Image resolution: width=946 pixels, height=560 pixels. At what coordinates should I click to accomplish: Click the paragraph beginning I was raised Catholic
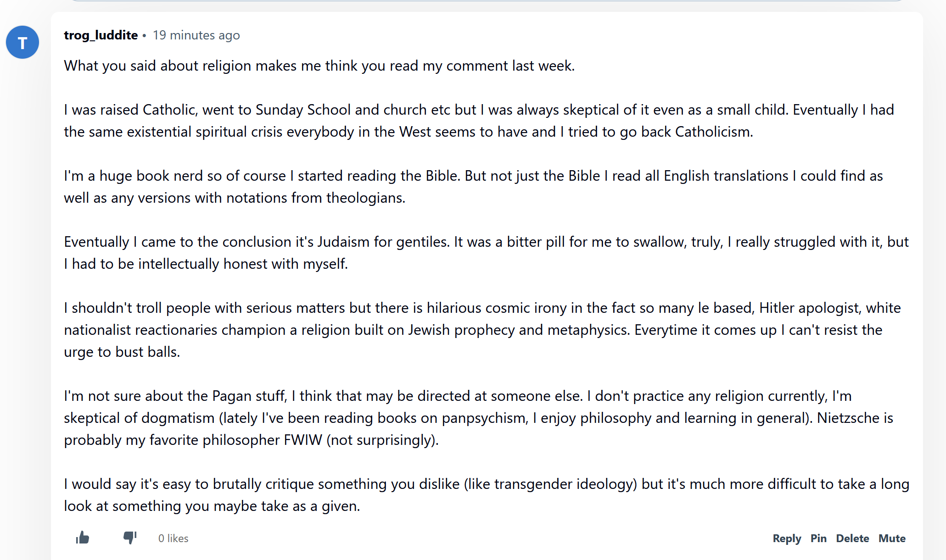(479, 121)
